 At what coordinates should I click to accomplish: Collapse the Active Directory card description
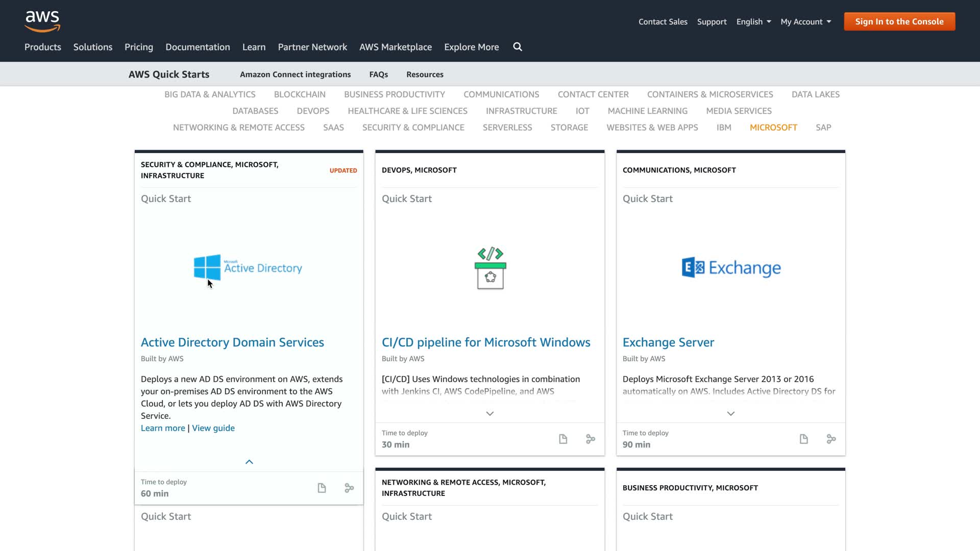249,462
